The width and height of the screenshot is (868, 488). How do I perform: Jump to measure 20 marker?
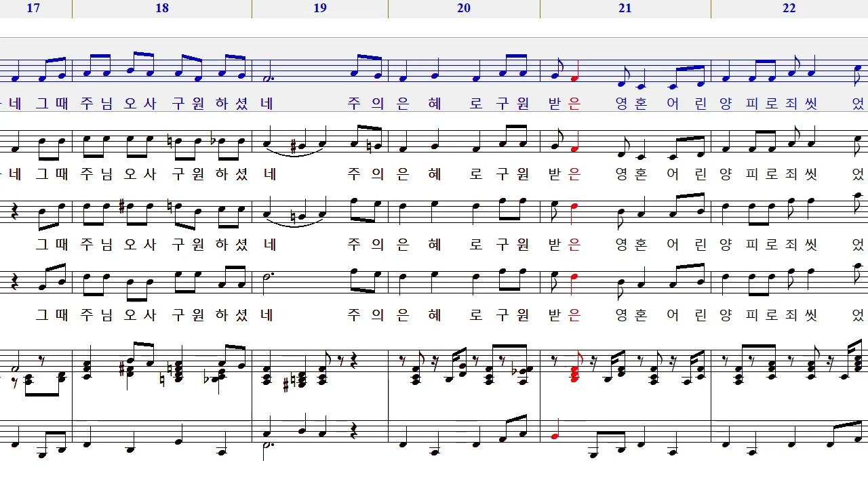(464, 8)
